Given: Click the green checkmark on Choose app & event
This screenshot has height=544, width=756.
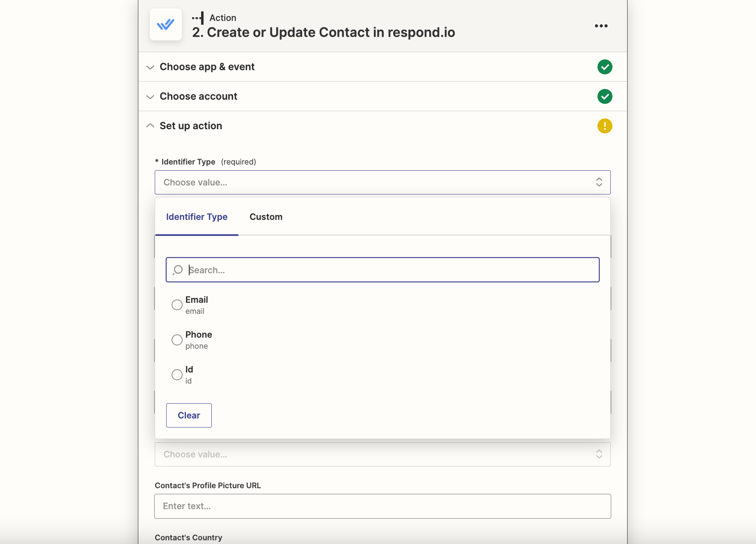Looking at the screenshot, I should pyautogui.click(x=605, y=66).
